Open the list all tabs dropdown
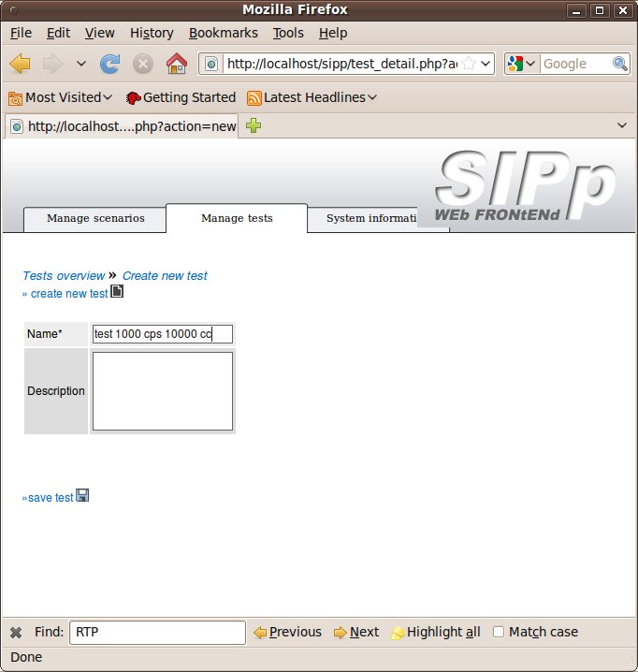Image resolution: width=638 pixels, height=672 pixels. tap(622, 125)
